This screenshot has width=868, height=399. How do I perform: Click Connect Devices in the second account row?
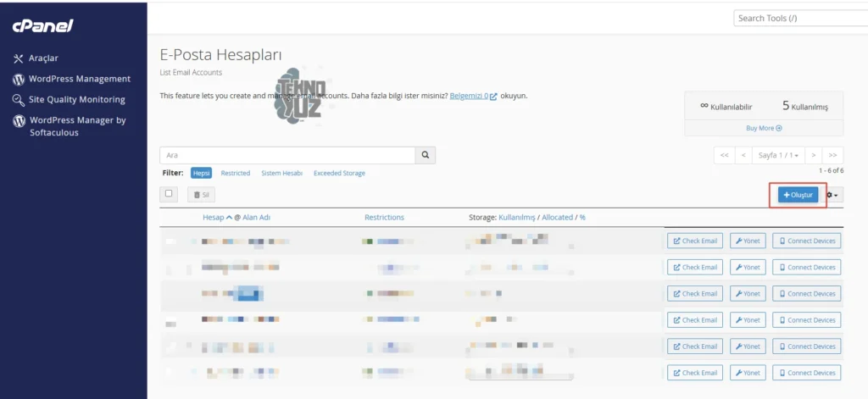pos(807,268)
